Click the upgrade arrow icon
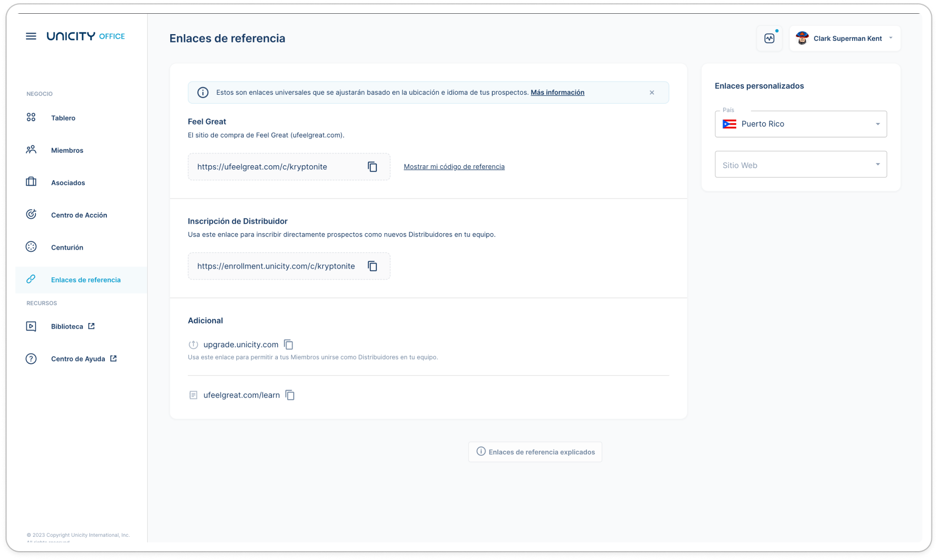938x560 pixels. pos(193,345)
